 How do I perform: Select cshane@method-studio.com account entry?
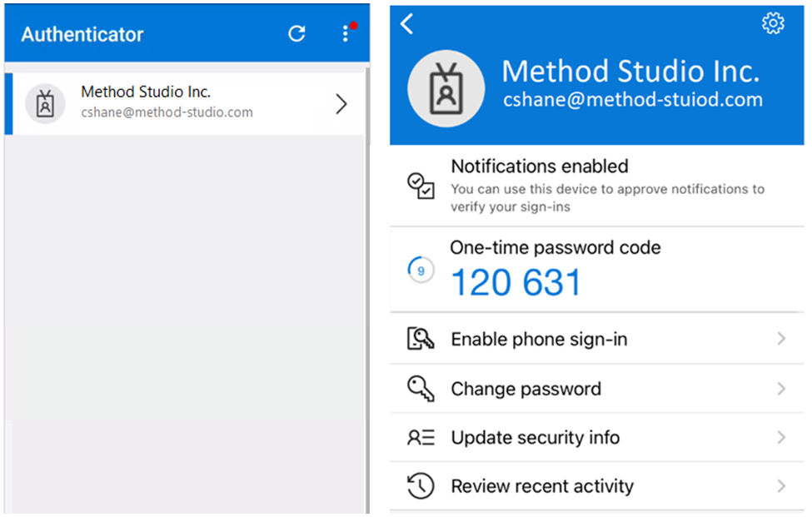click(x=185, y=104)
